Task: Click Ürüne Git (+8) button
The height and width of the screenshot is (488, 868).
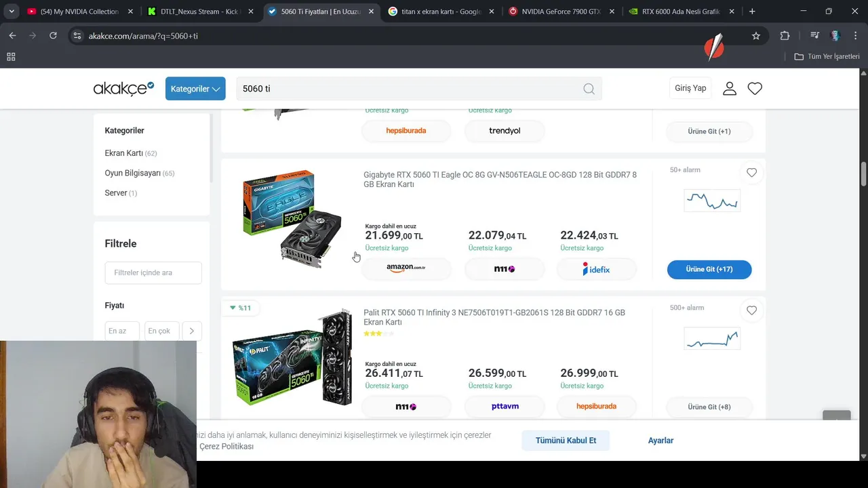Action: click(709, 407)
